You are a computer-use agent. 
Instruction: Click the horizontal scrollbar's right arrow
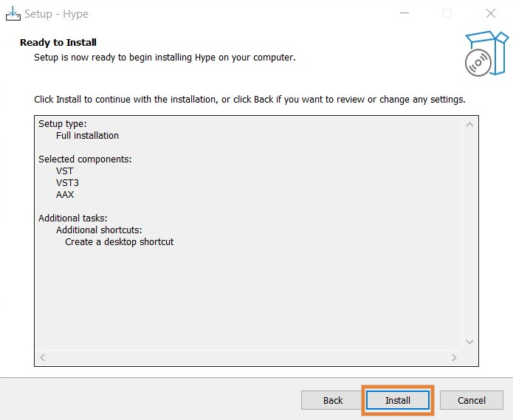click(455, 358)
